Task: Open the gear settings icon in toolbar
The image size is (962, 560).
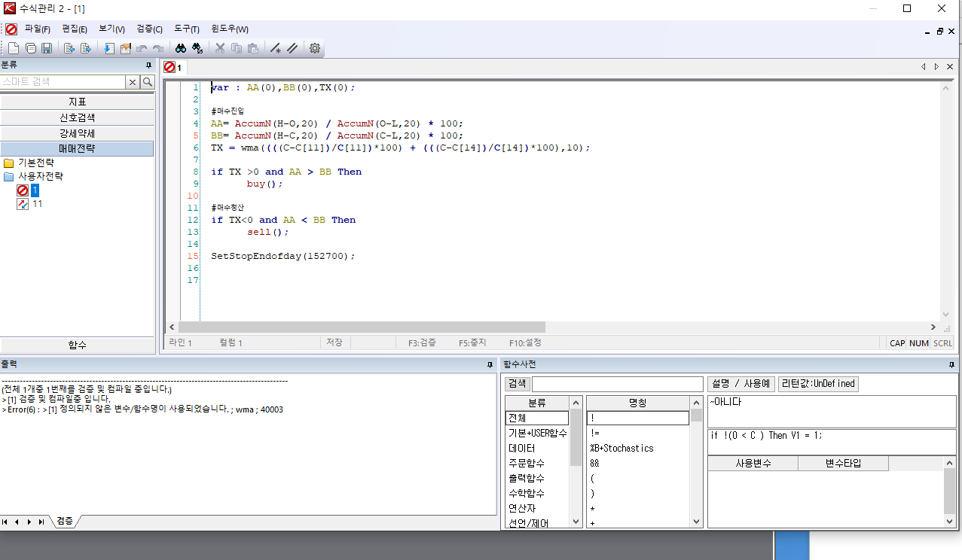Action: pos(315,48)
